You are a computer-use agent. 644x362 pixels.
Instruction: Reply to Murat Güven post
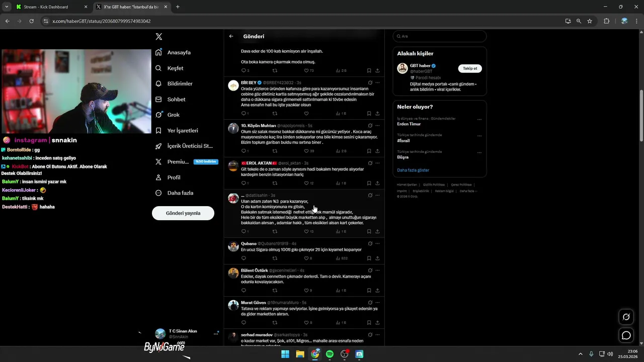click(244, 322)
